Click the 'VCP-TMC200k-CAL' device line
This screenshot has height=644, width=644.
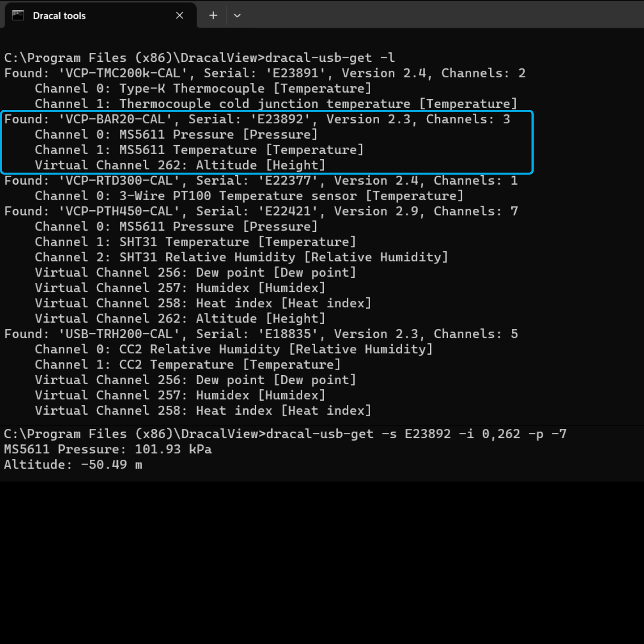click(264, 73)
